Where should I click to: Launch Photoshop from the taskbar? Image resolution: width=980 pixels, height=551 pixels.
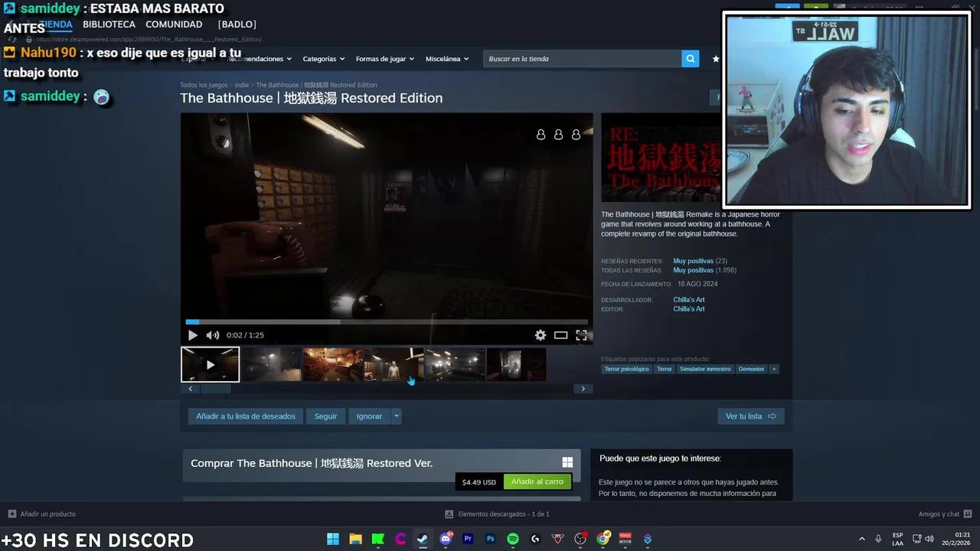[x=490, y=539]
